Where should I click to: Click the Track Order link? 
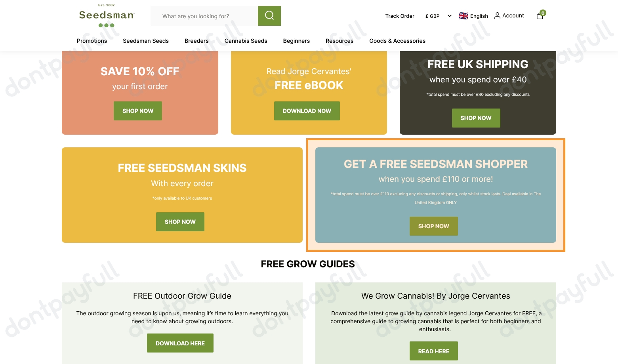tap(400, 16)
